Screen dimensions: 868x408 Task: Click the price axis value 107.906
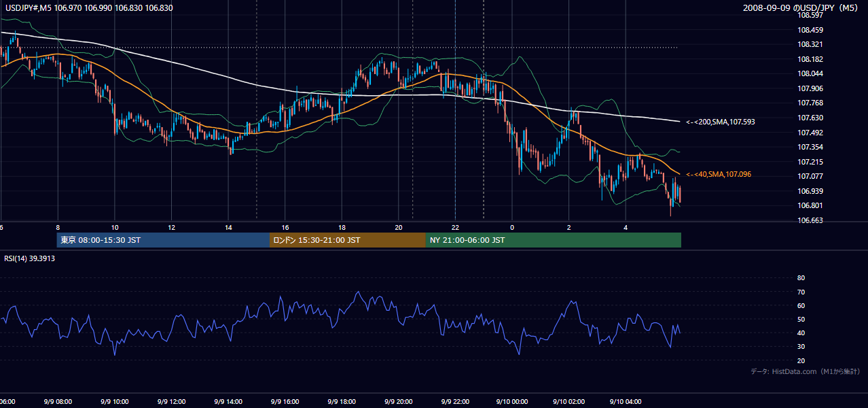pos(810,88)
